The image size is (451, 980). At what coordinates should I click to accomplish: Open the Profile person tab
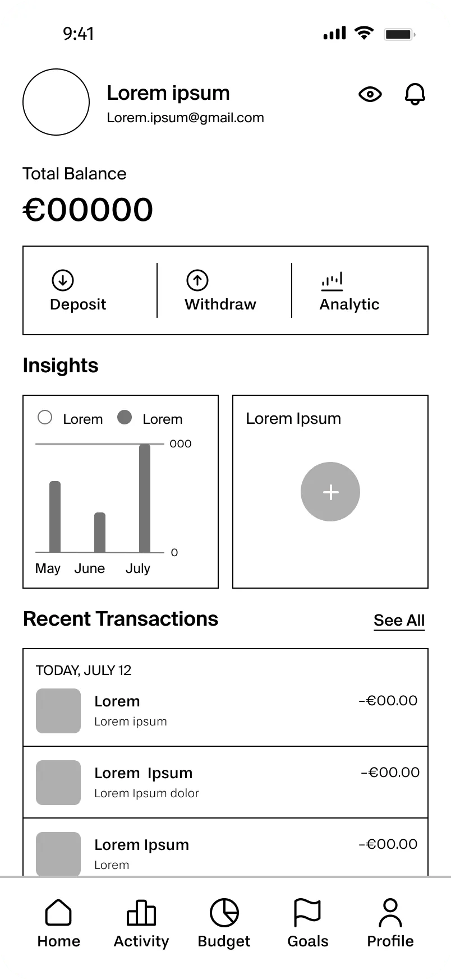(x=390, y=923)
